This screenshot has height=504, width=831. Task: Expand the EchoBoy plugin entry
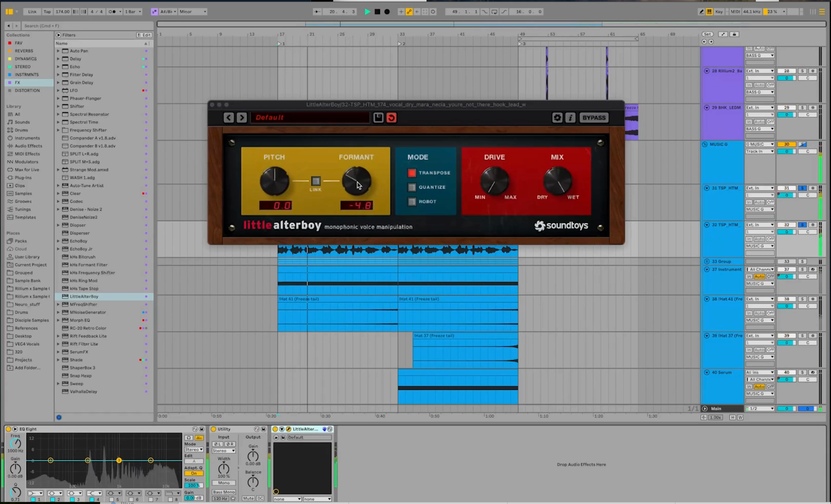click(x=58, y=241)
